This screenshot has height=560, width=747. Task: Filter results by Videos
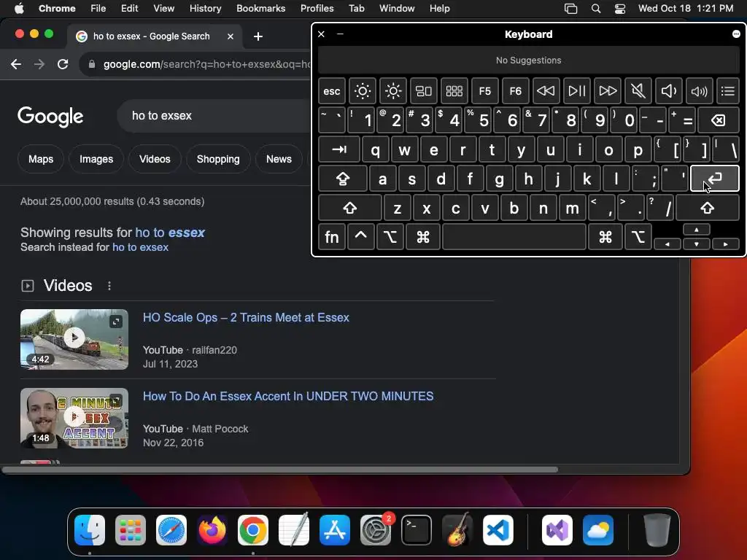pyautogui.click(x=155, y=159)
